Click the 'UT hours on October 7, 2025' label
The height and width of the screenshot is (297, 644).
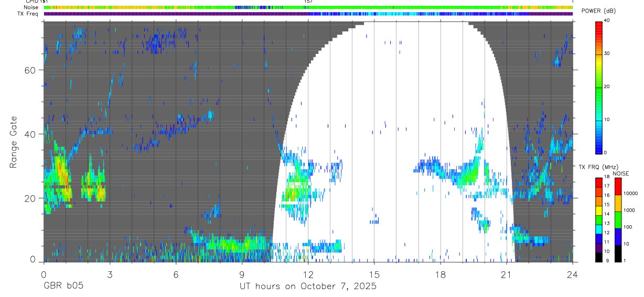(x=308, y=287)
